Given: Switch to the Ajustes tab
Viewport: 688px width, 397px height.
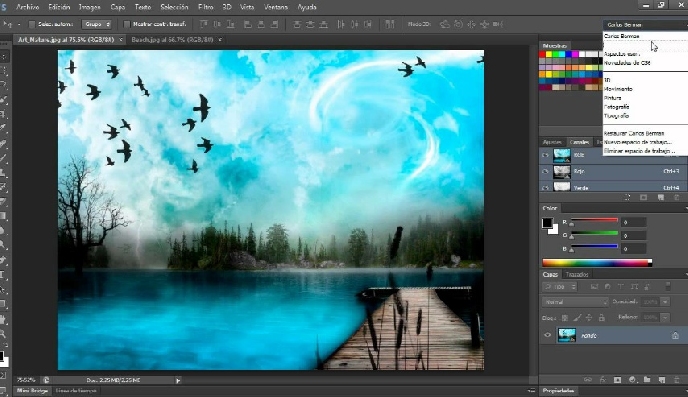Looking at the screenshot, I should [x=552, y=142].
